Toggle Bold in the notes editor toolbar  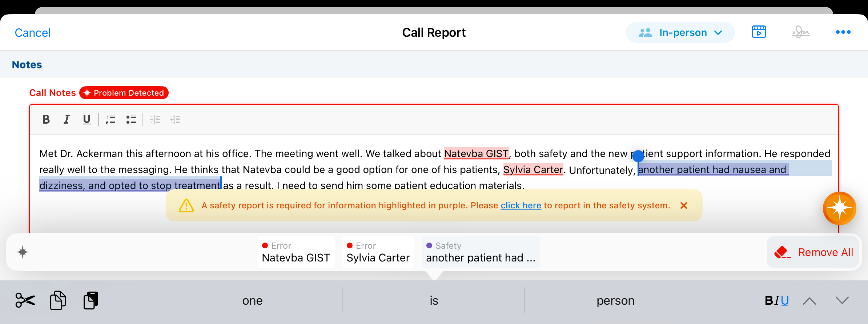click(x=46, y=119)
